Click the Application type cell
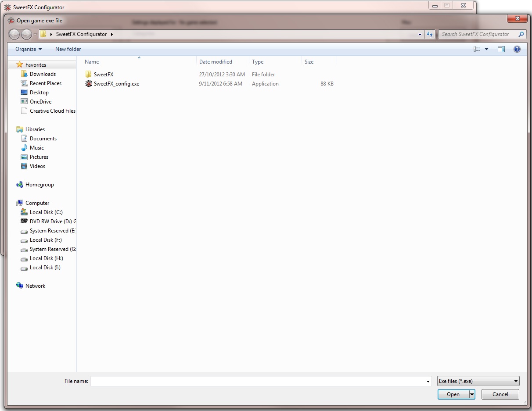The image size is (532, 411). click(265, 84)
